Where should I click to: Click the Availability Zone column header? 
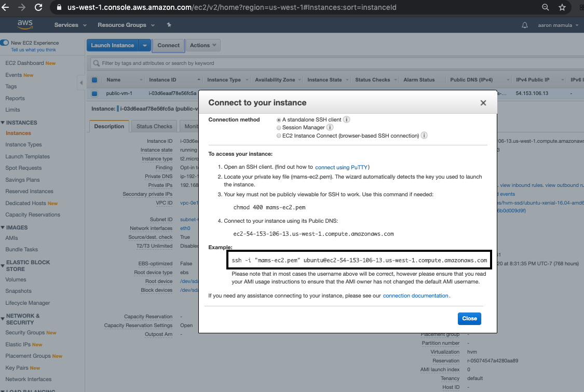tap(275, 80)
